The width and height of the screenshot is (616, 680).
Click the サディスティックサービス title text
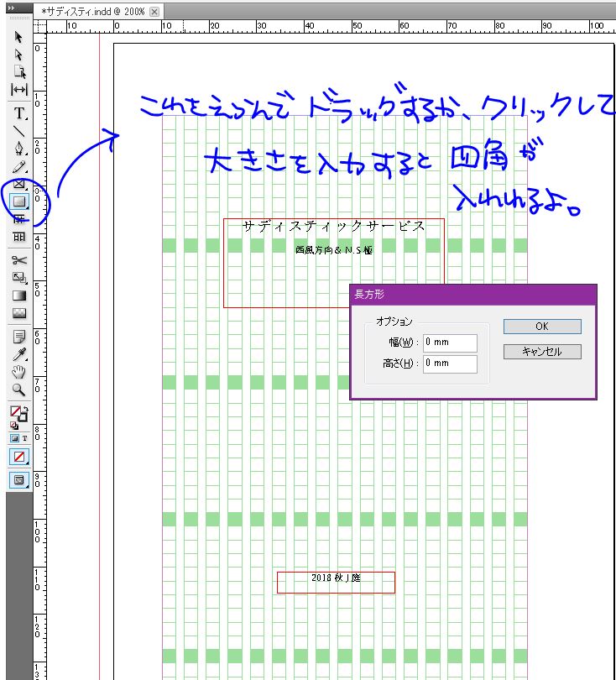pos(333,227)
